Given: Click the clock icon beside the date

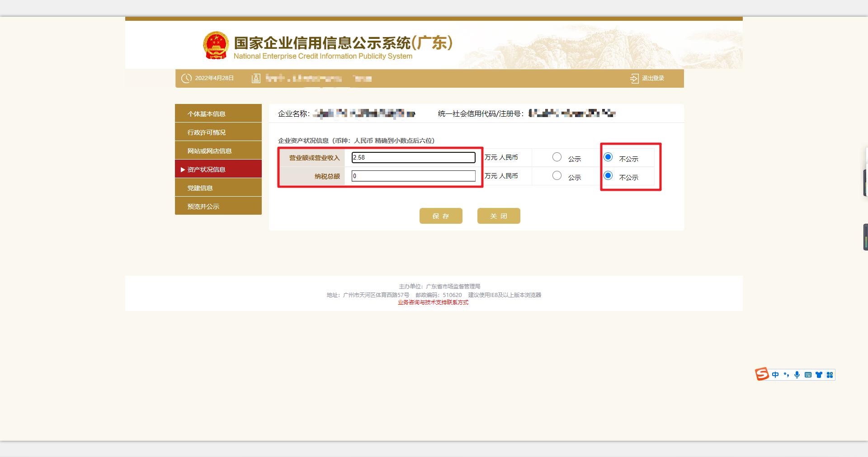Looking at the screenshot, I should (x=186, y=78).
